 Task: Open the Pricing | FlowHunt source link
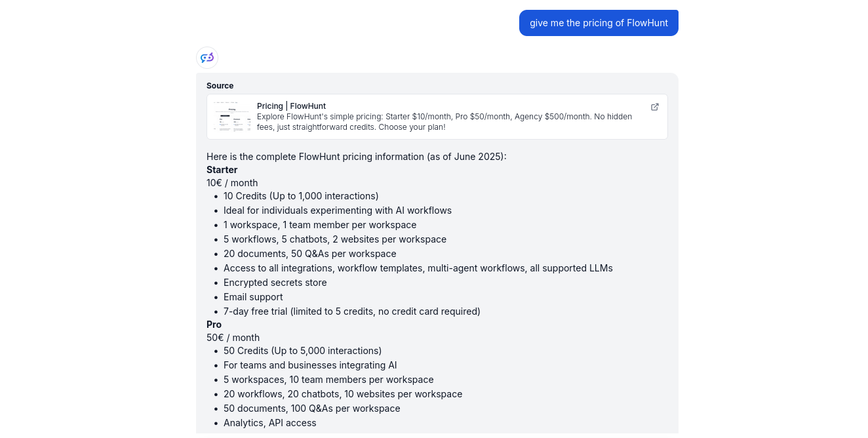(x=291, y=106)
